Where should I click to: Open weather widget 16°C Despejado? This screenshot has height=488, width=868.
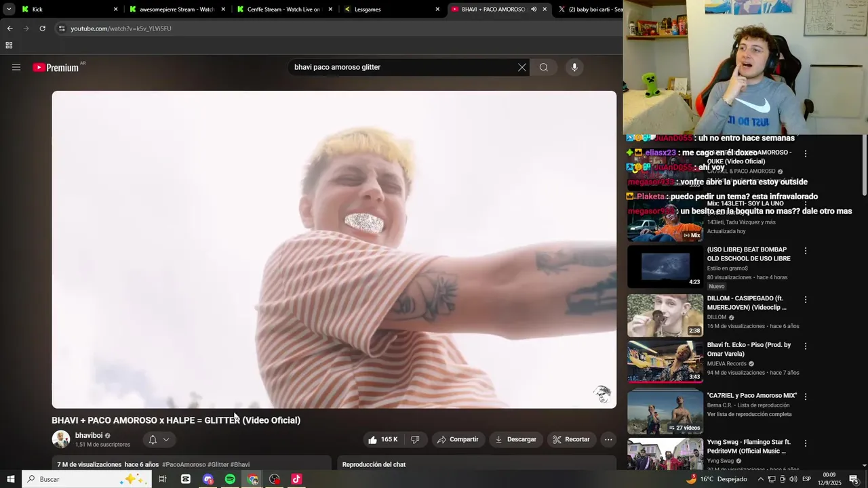tap(717, 479)
